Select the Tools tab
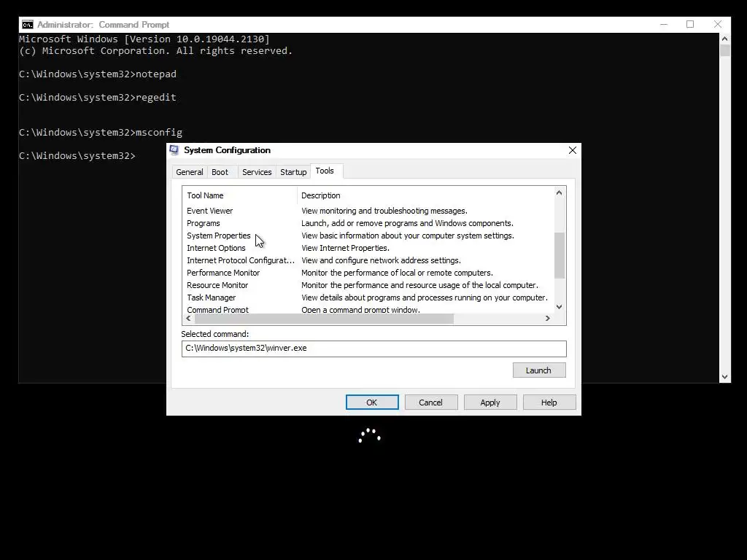This screenshot has height=560, width=747. [x=325, y=171]
